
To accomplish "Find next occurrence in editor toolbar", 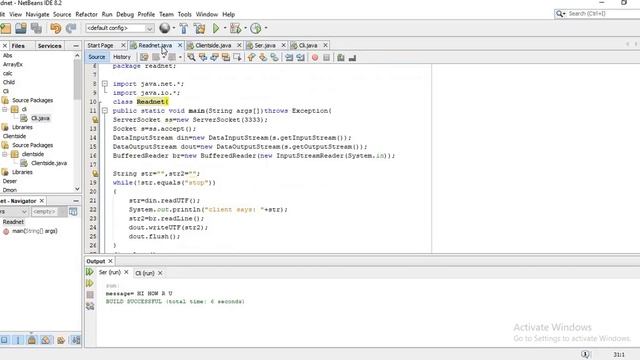I will [214, 58].
